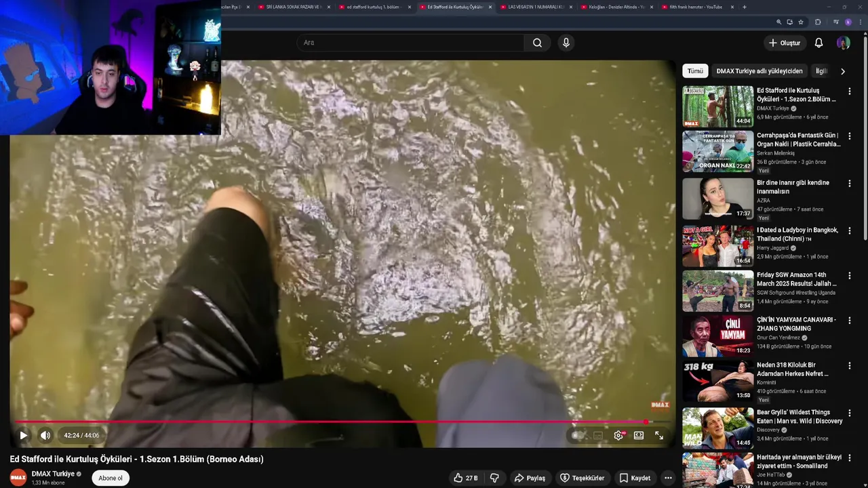Save video with Kaydet
This screenshot has height=488, width=868.
(x=635, y=478)
